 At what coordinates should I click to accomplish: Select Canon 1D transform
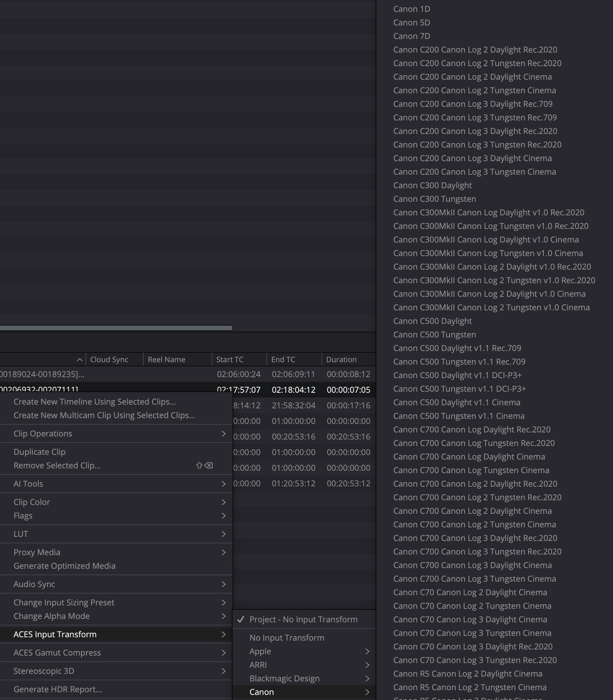click(x=412, y=9)
